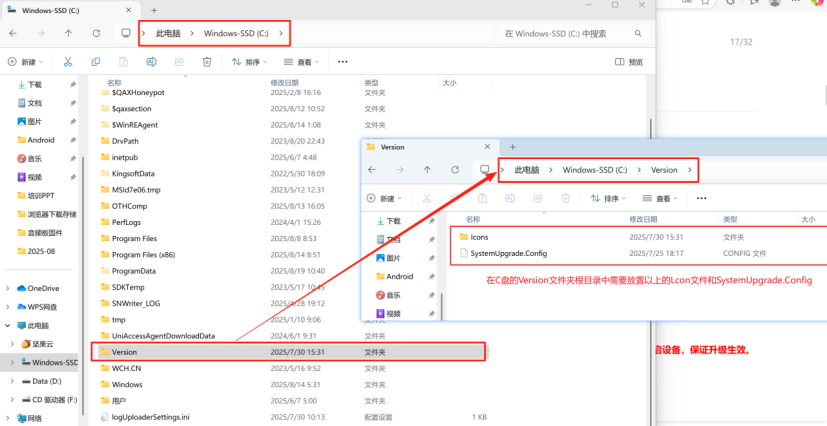Expand OneDrive in the navigation tree
827x426 pixels.
(x=9, y=288)
